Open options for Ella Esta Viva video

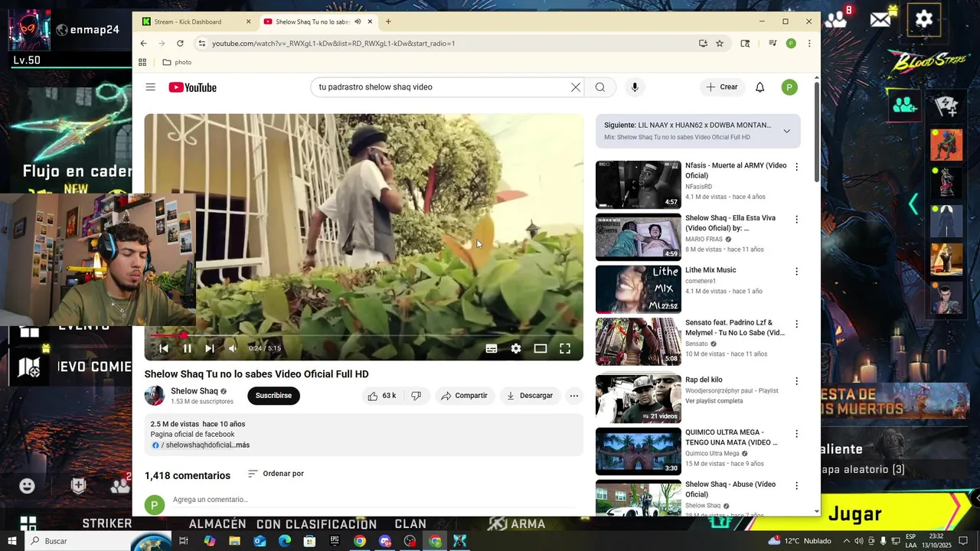click(796, 219)
